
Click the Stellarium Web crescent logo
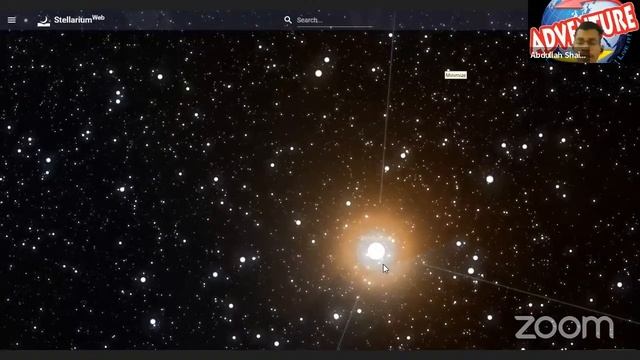44,21
